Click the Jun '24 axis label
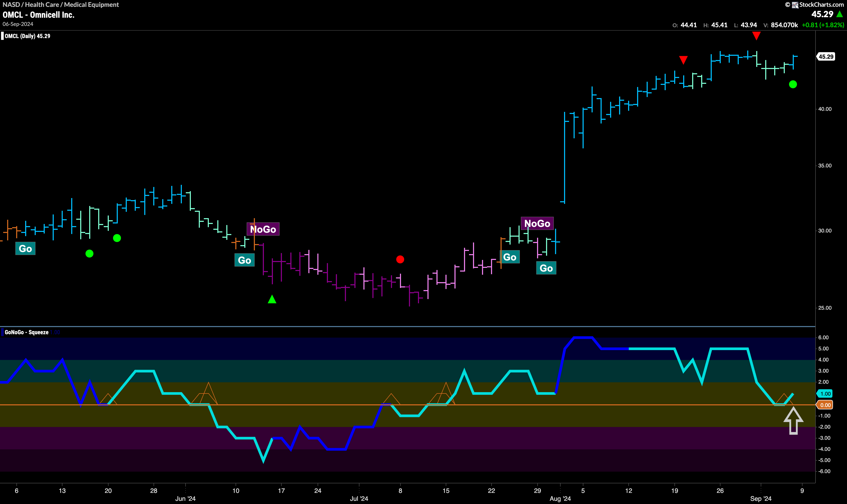The width and height of the screenshot is (847, 504). (x=185, y=498)
